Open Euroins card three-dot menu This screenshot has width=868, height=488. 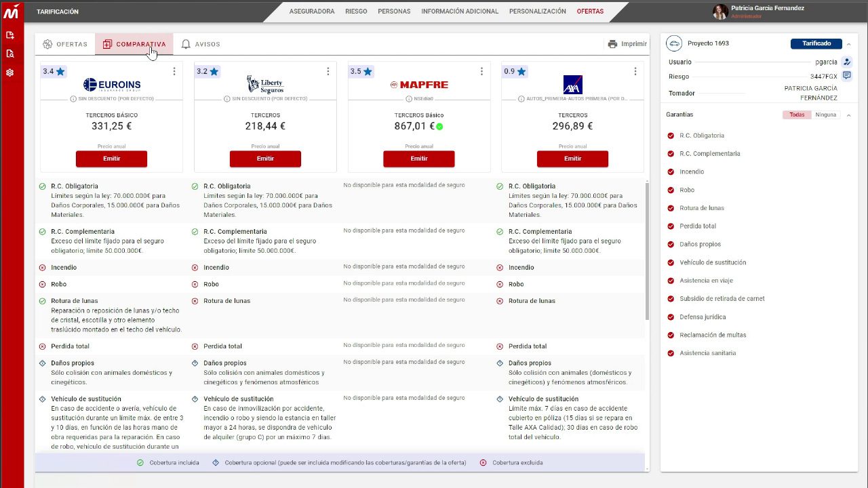174,71
